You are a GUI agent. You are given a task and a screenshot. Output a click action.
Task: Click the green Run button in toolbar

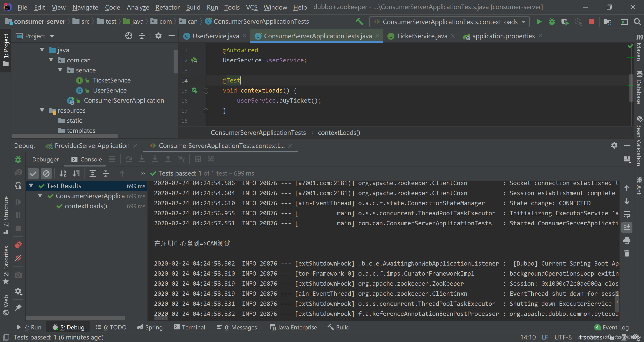click(539, 22)
